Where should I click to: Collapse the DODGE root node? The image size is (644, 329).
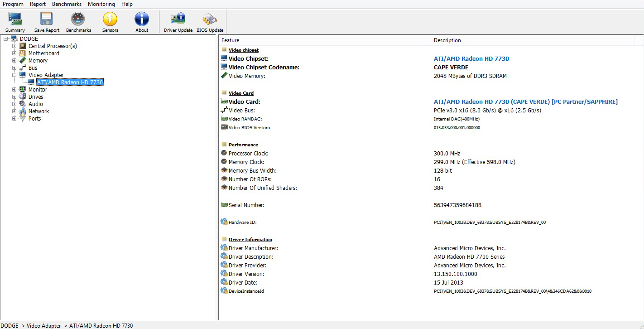[x=5, y=39]
